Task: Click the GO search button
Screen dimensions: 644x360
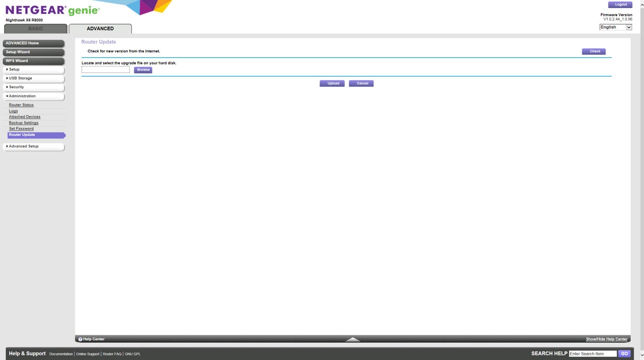Action: pyautogui.click(x=624, y=354)
